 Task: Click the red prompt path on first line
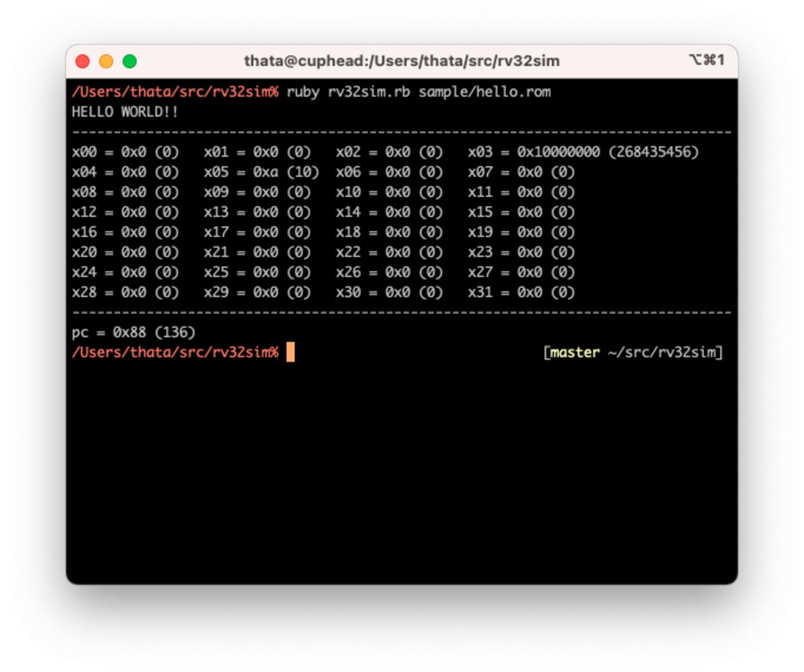pos(175,92)
